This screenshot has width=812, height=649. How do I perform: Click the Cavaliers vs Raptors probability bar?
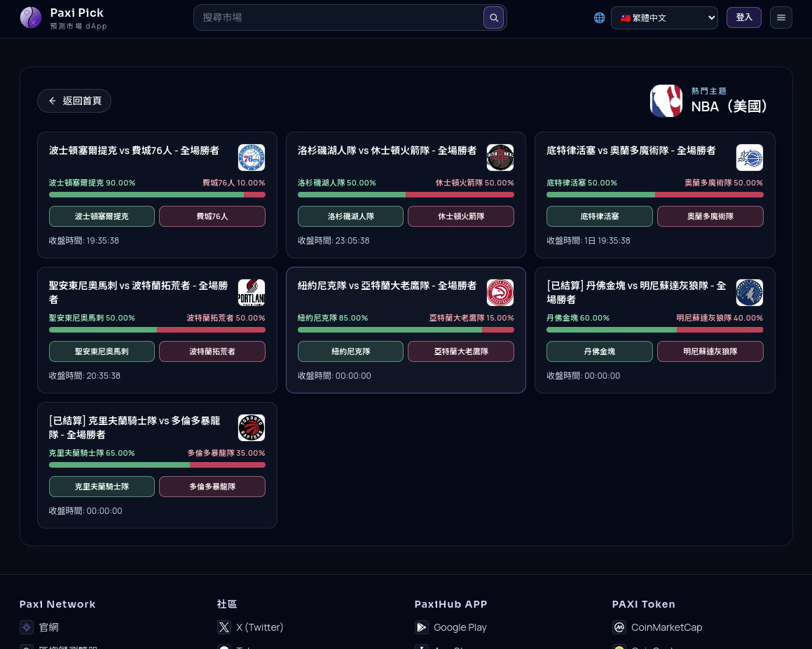pyautogui.click(x=157, y=465)
